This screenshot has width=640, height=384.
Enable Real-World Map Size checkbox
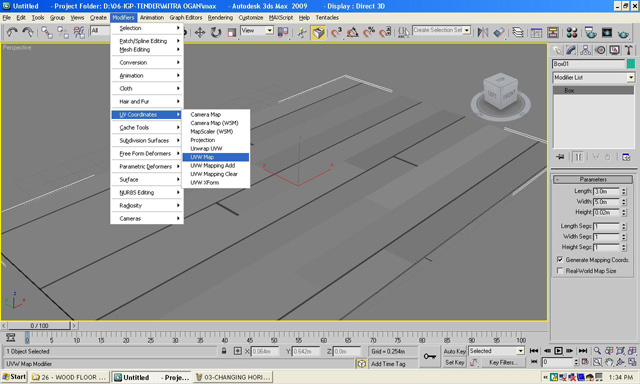pyautogui.click(x=560, y=271)
